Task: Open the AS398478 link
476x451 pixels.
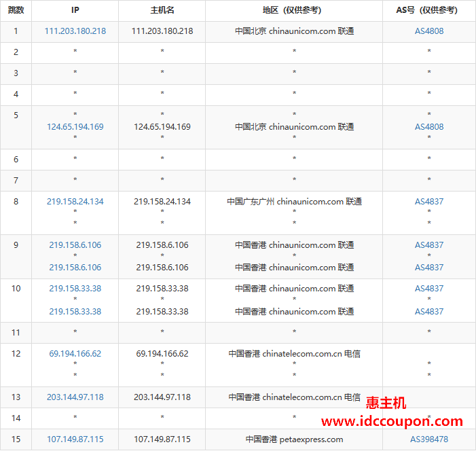Action: [x=429, y=439]
